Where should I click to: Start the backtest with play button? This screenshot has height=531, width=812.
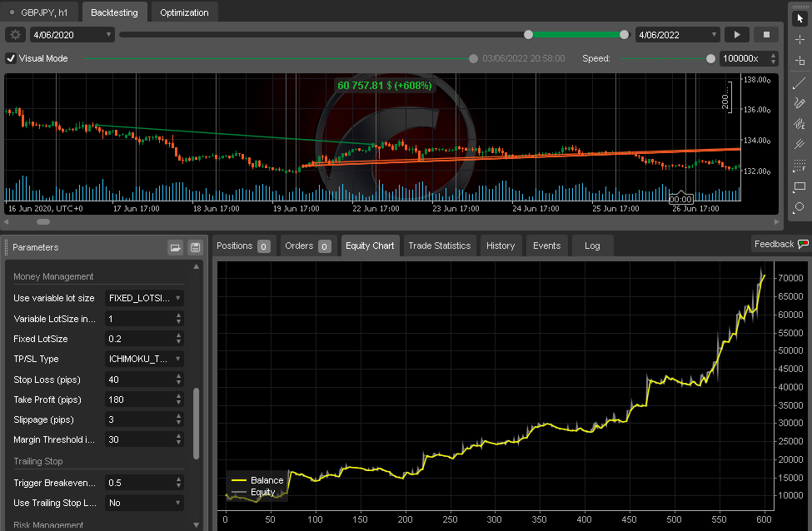coord(737,35)
